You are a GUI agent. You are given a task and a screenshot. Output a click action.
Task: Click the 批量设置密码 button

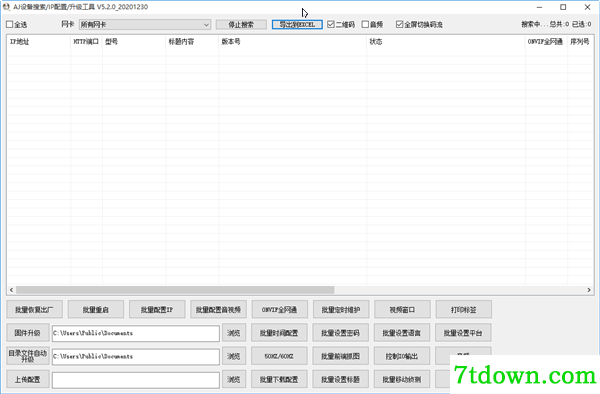point(341,333)
